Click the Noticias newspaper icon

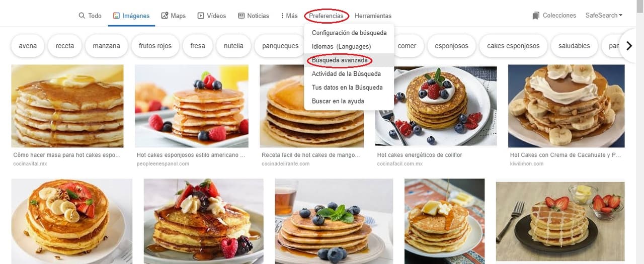(241, 16)
